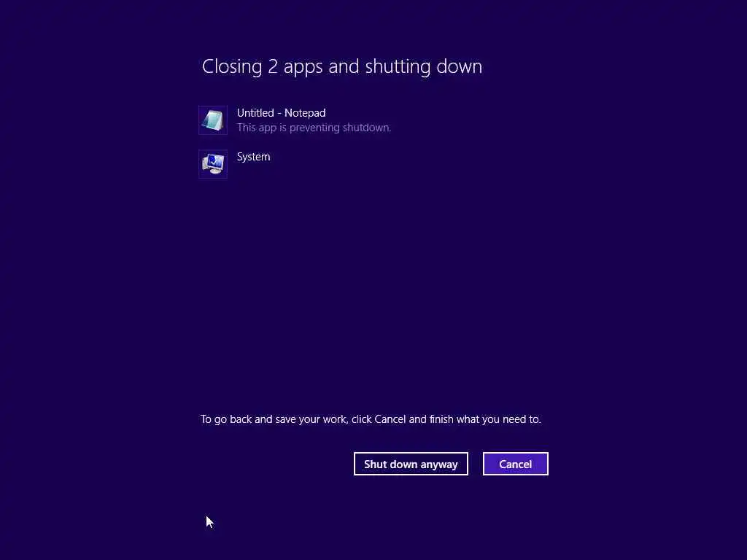This screenshot has height=560, width=747.
Task: Click the Notepad app icon
Action: pyautogui.click(x=213, y=120)
